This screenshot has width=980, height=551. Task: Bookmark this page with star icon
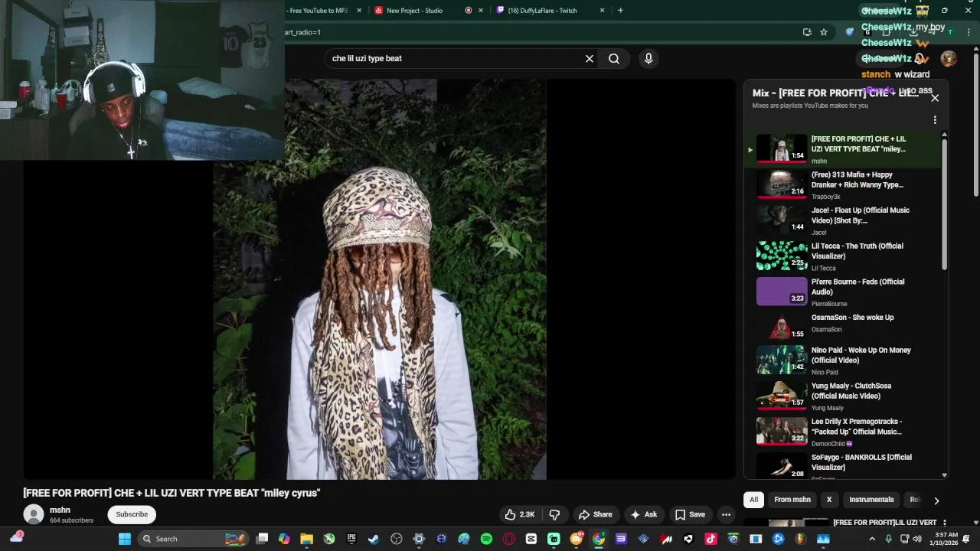824,32
